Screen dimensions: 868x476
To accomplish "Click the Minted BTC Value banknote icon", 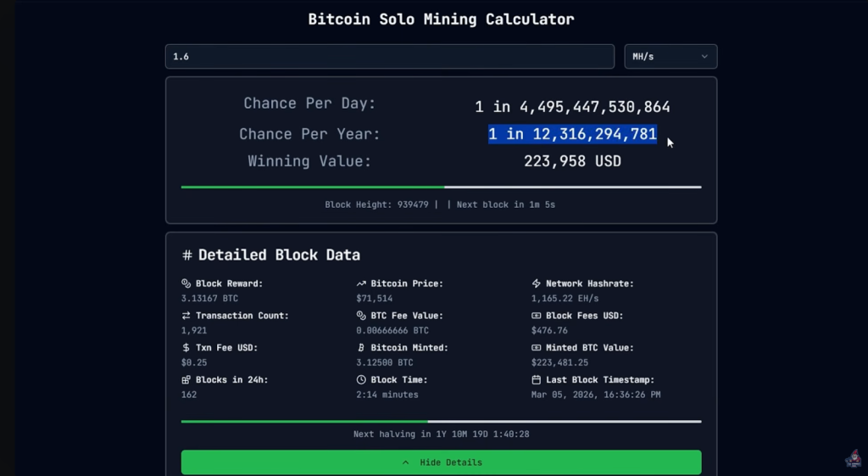I will pos(536,347).
